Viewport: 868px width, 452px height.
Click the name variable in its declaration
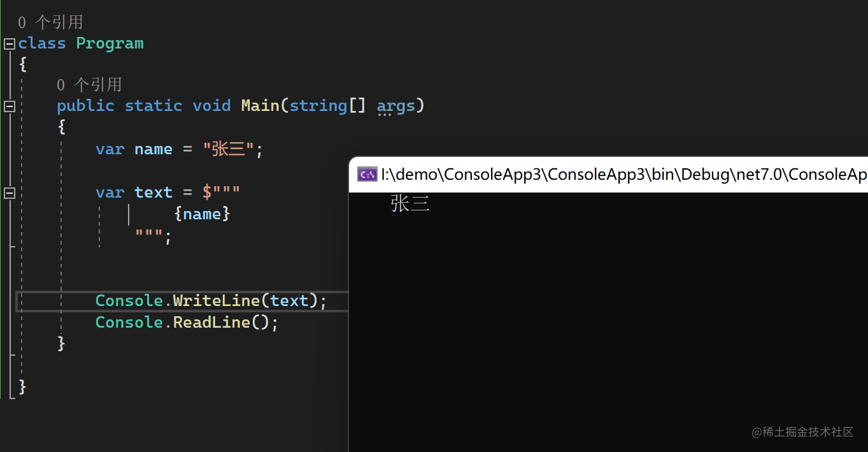click(x=153, y=149)
